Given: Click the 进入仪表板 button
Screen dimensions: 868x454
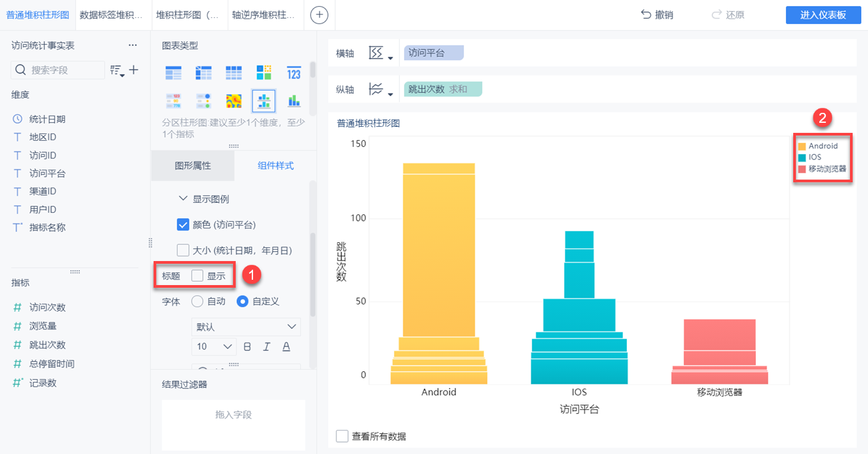Looking at the screenshot, I should (823, 15).
